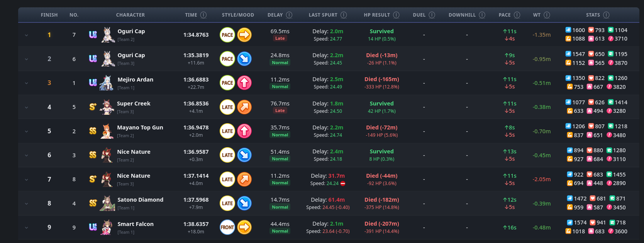Click Mejiro Ardan name
644x243 pixels.
coord(135,80)
